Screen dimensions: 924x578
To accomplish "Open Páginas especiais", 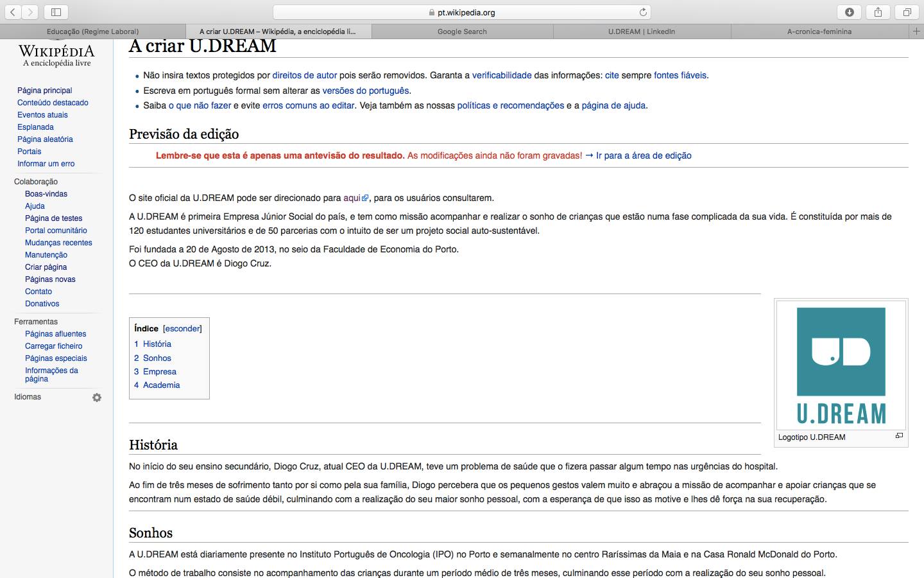I will click(x=56, y=358).
